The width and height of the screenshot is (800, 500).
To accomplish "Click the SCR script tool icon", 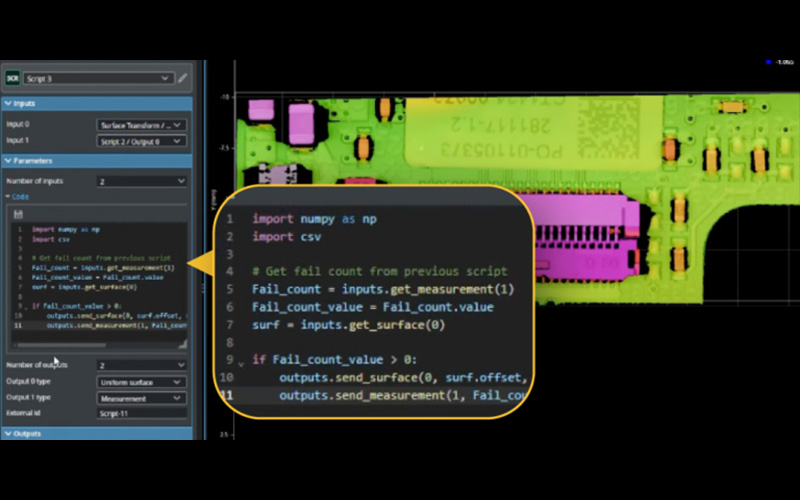I will click(12, 77).
